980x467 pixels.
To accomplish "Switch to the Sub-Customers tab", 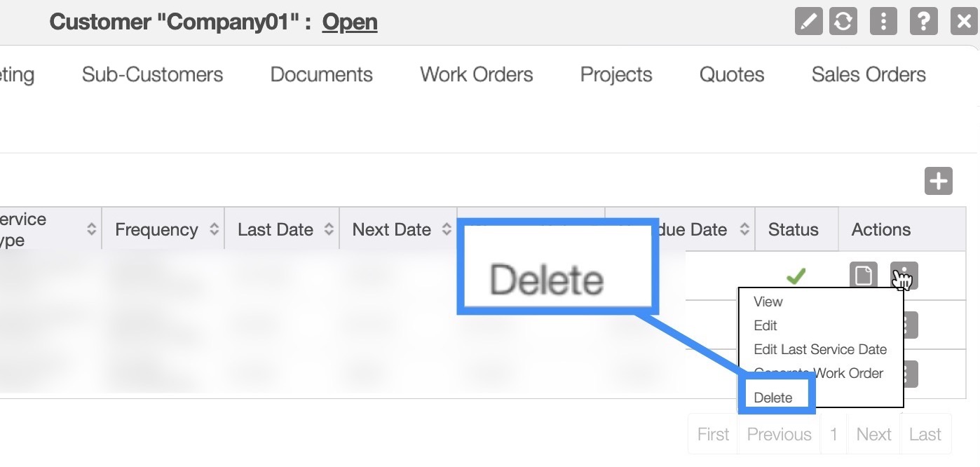I will point(152,74).
